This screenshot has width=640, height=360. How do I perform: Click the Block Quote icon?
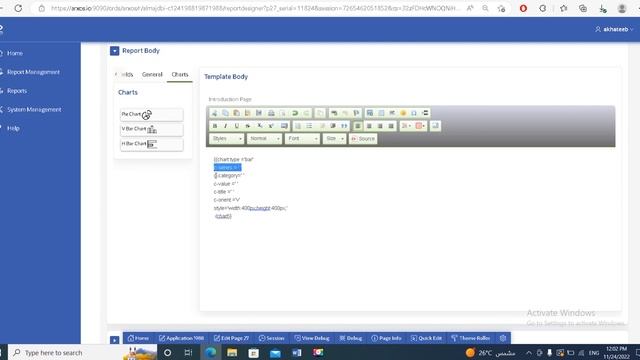pos(344,126)
